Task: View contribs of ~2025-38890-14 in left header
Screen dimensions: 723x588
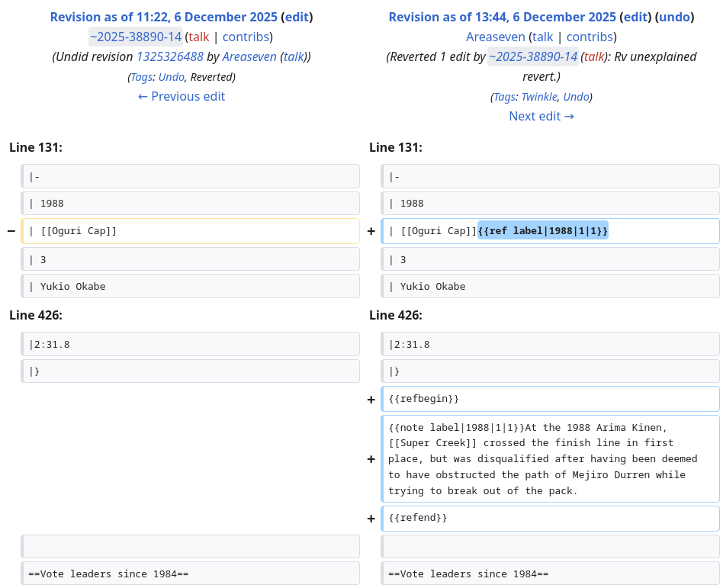Action: click(246, 37)
